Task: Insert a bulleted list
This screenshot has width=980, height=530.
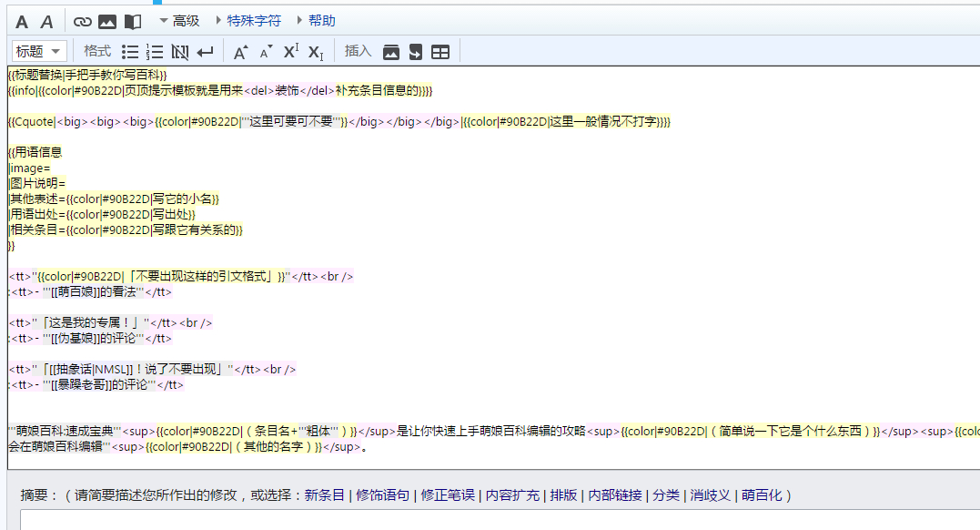Action: click(131, 52)
